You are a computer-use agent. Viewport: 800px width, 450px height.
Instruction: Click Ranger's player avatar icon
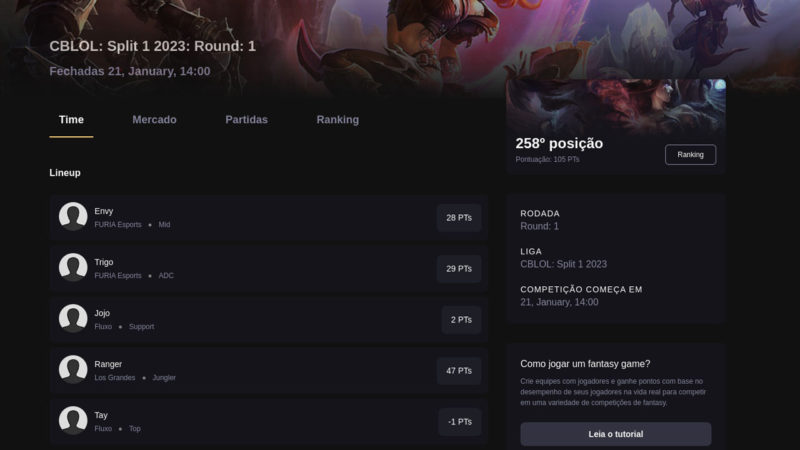point(73,369)
